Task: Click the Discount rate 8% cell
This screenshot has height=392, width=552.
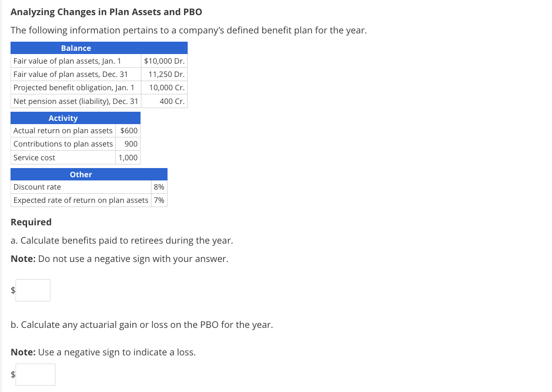Action: (x=159, y=186)
